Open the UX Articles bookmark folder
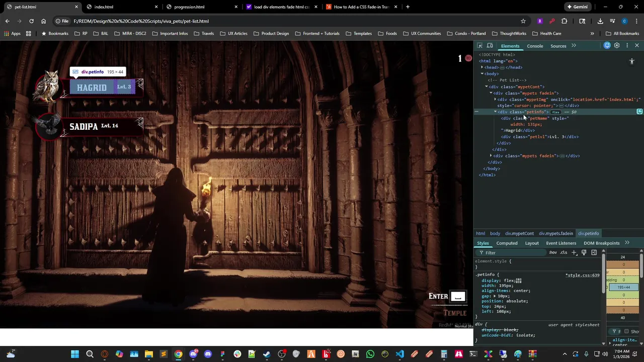This screenshot has height=362, width=644. point(233,34)
